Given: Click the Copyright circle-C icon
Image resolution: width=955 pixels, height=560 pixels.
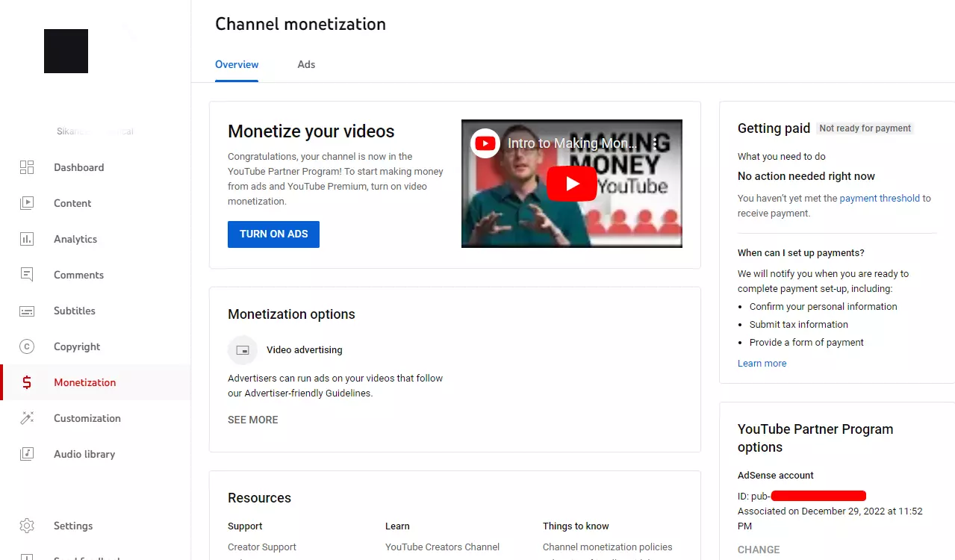Looking at the screenshot, I should [27, 346].
